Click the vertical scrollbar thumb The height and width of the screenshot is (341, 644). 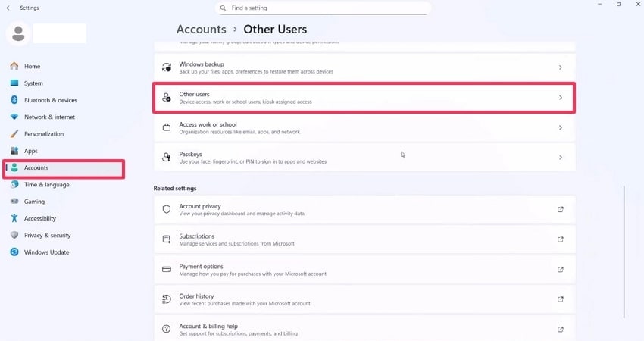point(624,252)
